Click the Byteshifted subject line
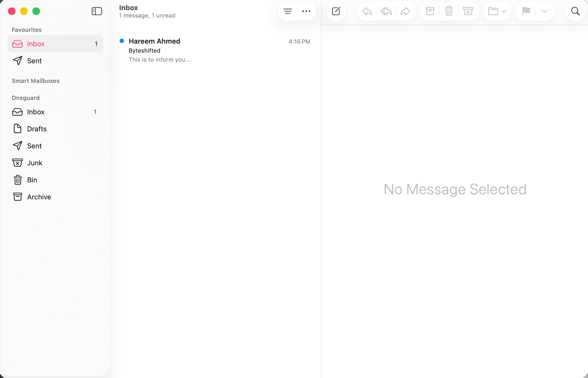 tap(144, 51)
